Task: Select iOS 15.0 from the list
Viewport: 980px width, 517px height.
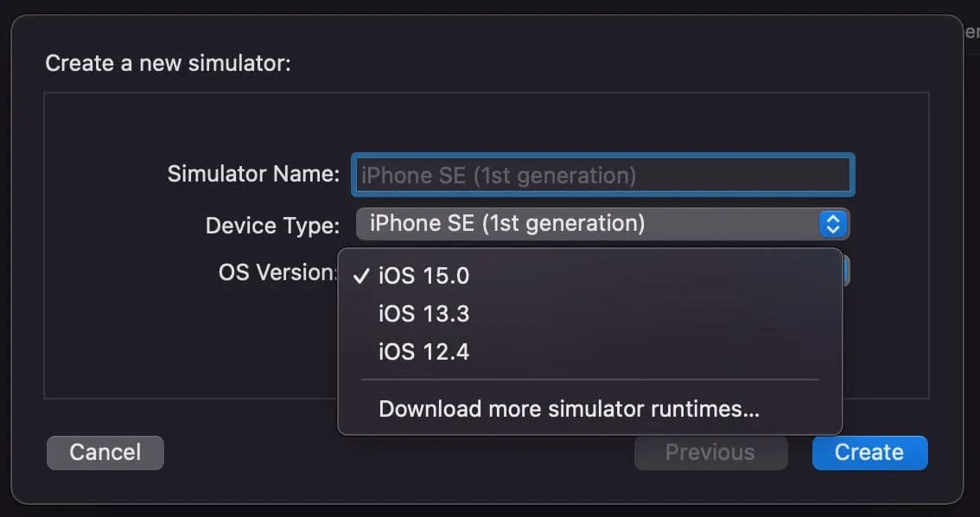Action: [x=423, y=276]
